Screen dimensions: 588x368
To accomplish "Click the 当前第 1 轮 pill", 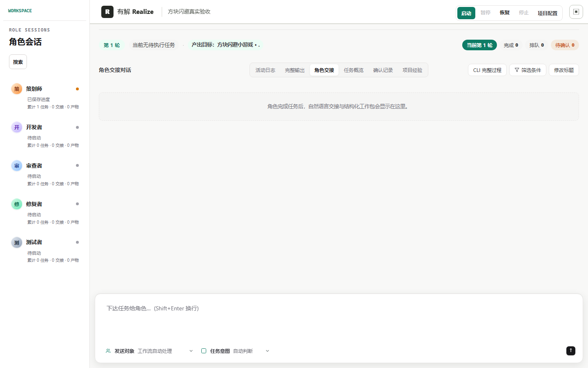I will [x=479, y=45].
